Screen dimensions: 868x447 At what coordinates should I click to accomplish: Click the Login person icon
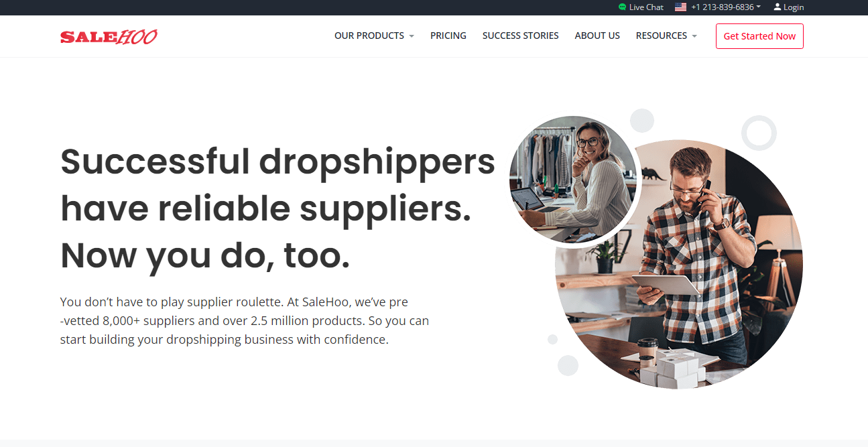pos(777,7)
